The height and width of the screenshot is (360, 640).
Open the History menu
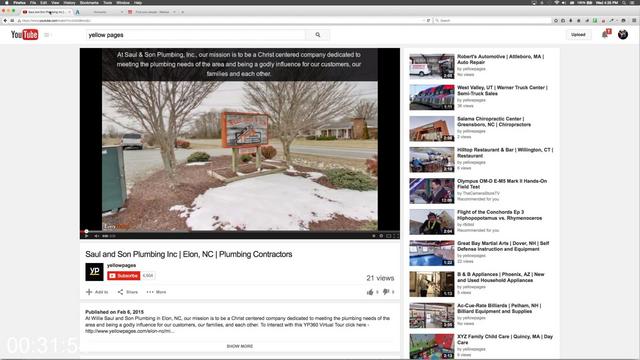(69, 2)
